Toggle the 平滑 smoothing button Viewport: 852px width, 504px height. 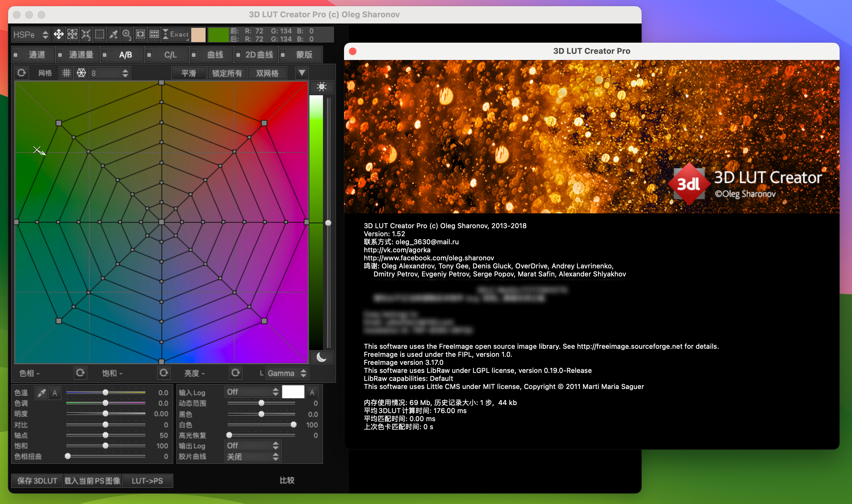click(188, 73)
